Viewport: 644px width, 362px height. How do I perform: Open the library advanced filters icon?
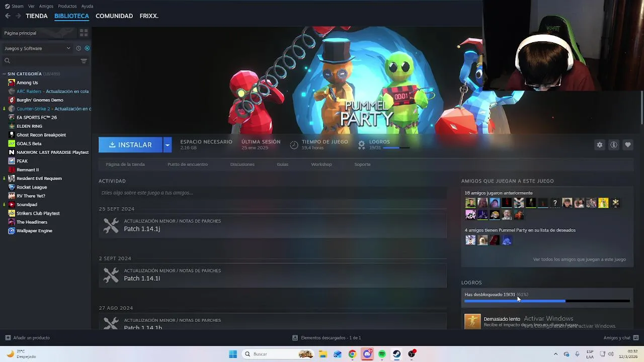pyautogui.click(x=84, y=61)
